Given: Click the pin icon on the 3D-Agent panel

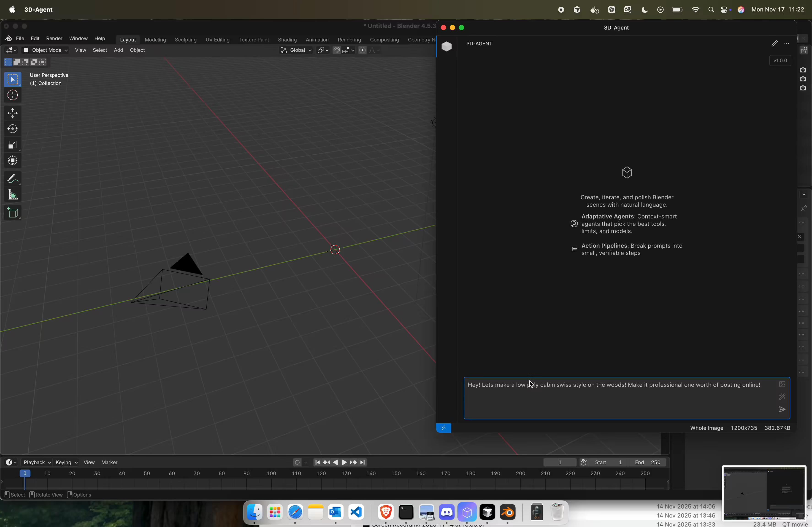Looking at the screenshot, I should pyautogui.click(x=804, y=209).
